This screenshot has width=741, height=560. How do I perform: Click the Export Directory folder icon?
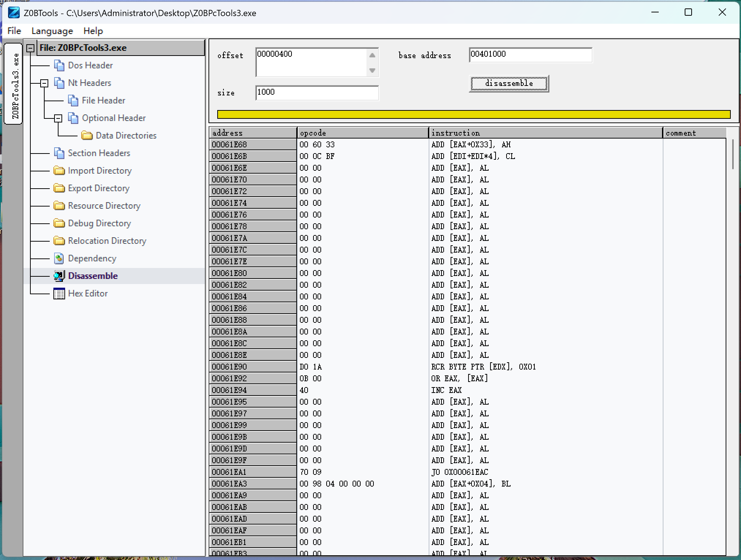(59, 188)
